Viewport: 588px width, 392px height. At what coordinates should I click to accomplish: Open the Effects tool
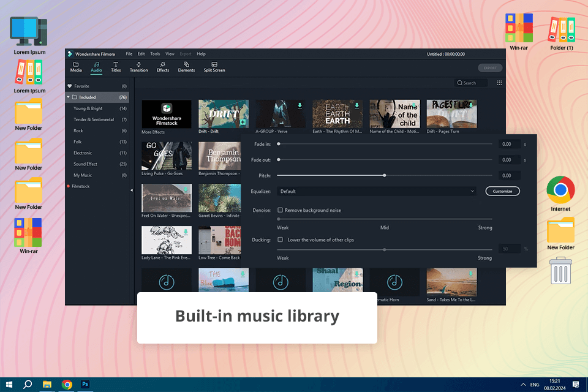(163, 67)
